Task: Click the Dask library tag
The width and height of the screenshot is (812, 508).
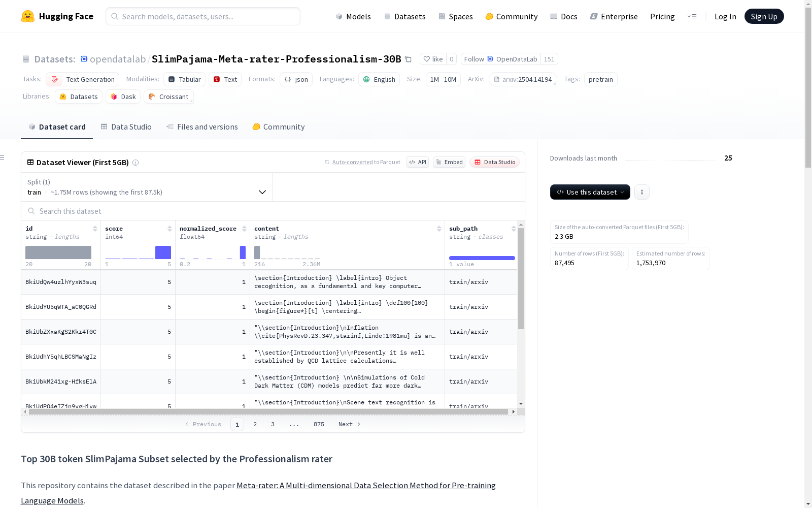Action: tap(123, 97)
